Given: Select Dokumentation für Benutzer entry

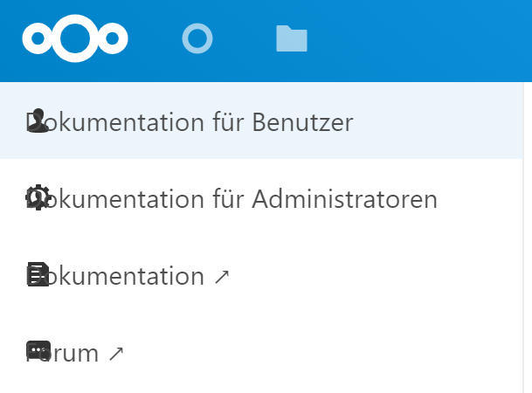Looking at the screenshot, I should pyautogui.click(x=261, y=121).
